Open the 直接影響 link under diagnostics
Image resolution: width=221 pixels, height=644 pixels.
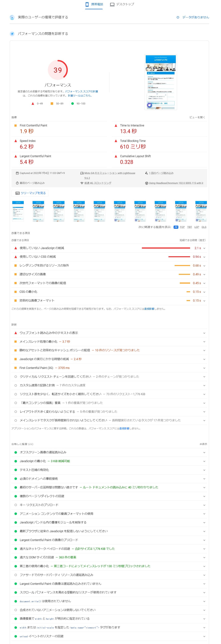(x=124, y=428)
